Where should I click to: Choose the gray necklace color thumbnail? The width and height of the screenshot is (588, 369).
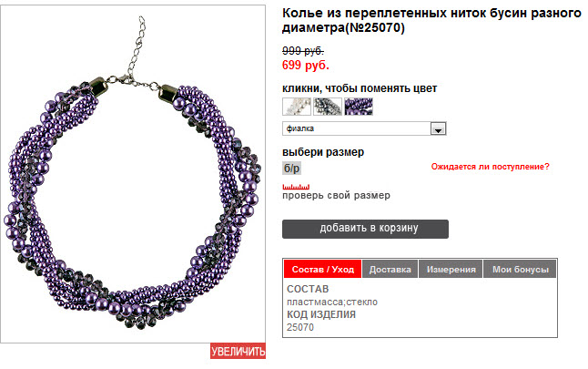(x=328, y=107)
